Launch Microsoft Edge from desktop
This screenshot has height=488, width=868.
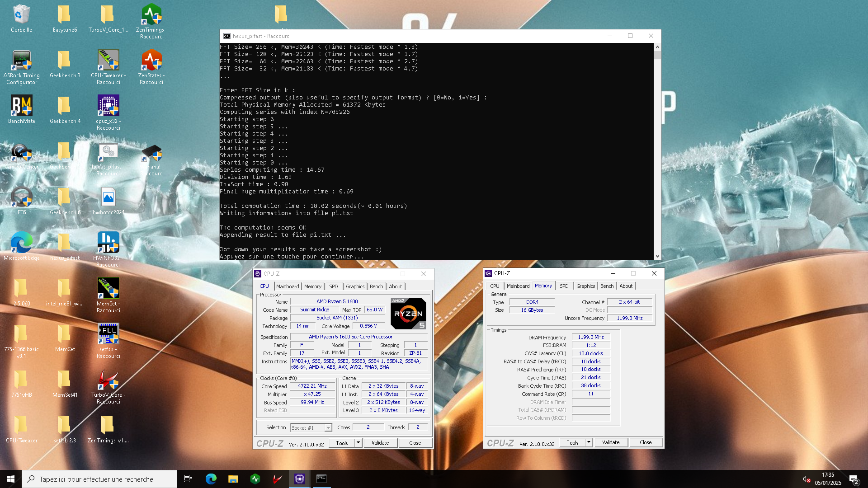click(21, 246)
